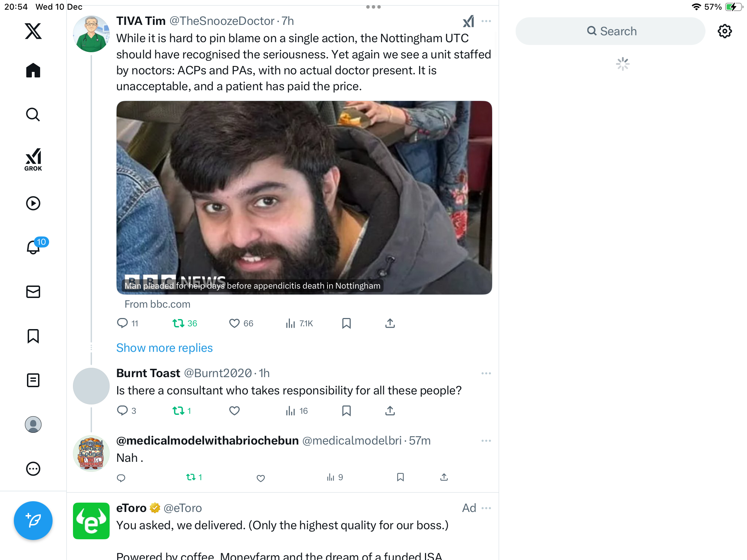Open the @TheSnoozeDoctor handle link
747x560 pixels.
tap(222, 21)
